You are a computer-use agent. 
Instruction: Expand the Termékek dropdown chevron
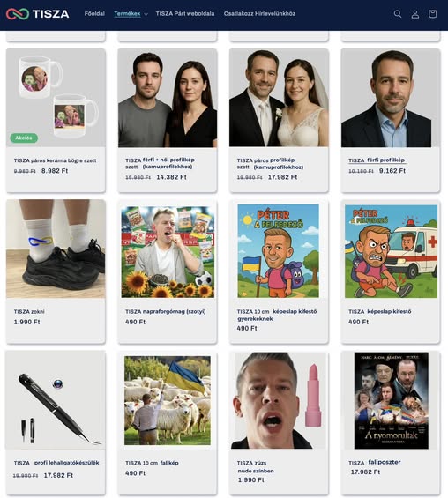click(x=146, y=14)
